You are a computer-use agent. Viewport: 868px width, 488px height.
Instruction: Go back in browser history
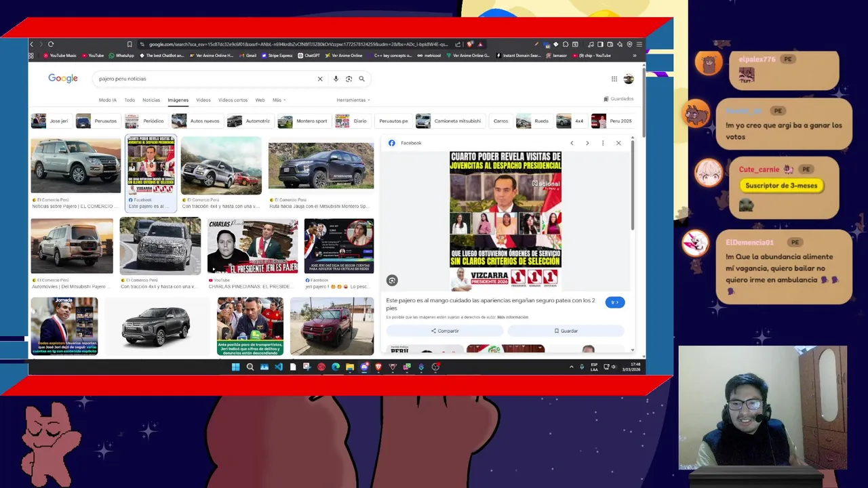tap(31, 44)
